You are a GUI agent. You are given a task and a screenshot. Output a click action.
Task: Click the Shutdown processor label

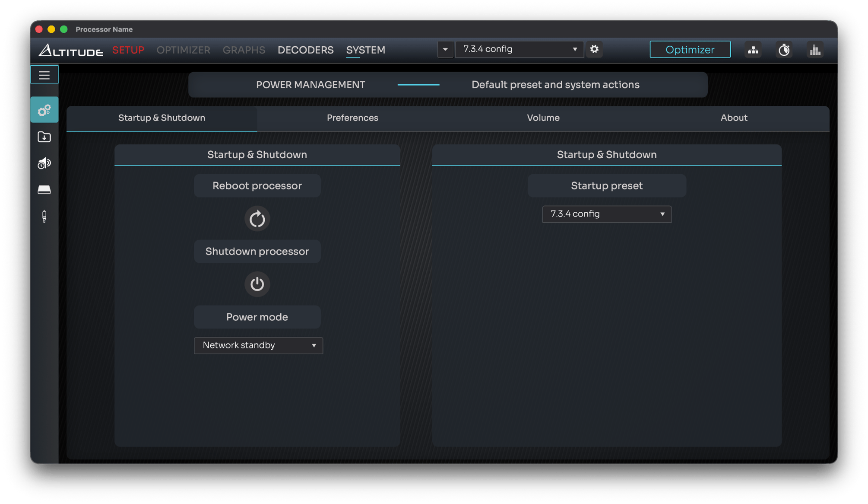point(257,252)
